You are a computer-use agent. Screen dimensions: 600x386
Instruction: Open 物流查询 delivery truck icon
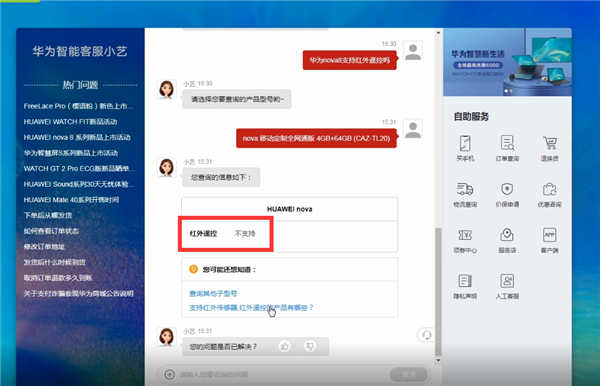coord(465,189)
